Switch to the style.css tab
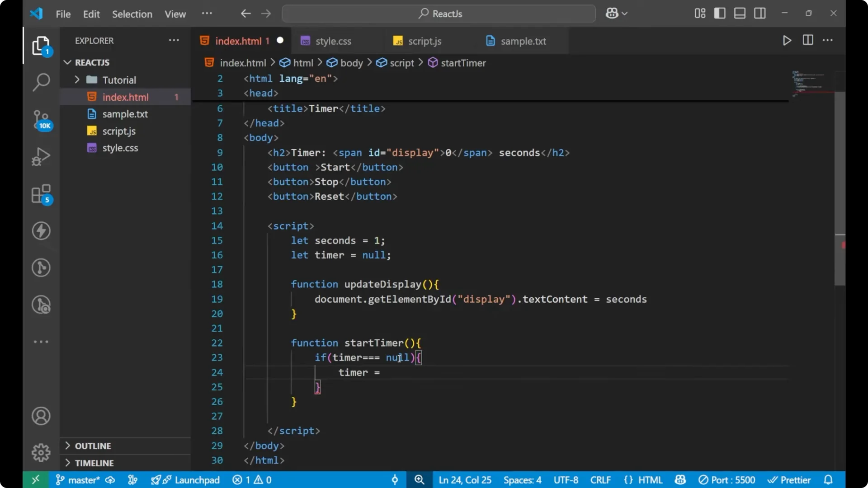Screen dimensions: 868x488 click(333, 41)
